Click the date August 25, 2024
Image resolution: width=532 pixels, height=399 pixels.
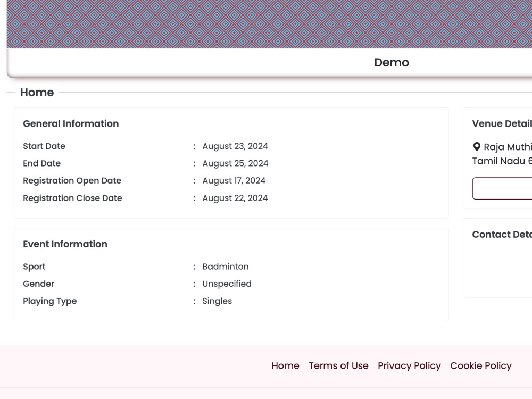235,163
